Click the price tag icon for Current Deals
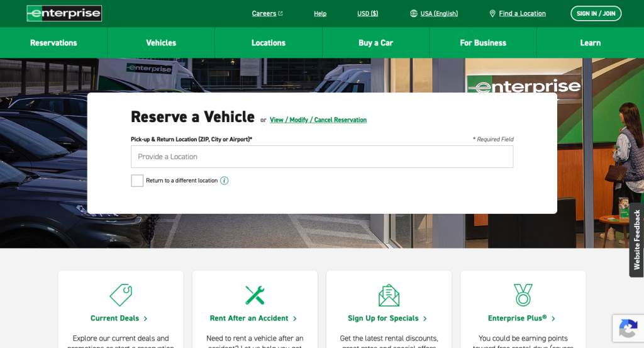 [x=121, y=295]
